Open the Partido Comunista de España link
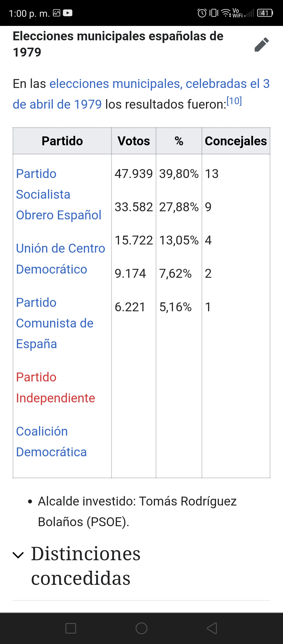 55,323
